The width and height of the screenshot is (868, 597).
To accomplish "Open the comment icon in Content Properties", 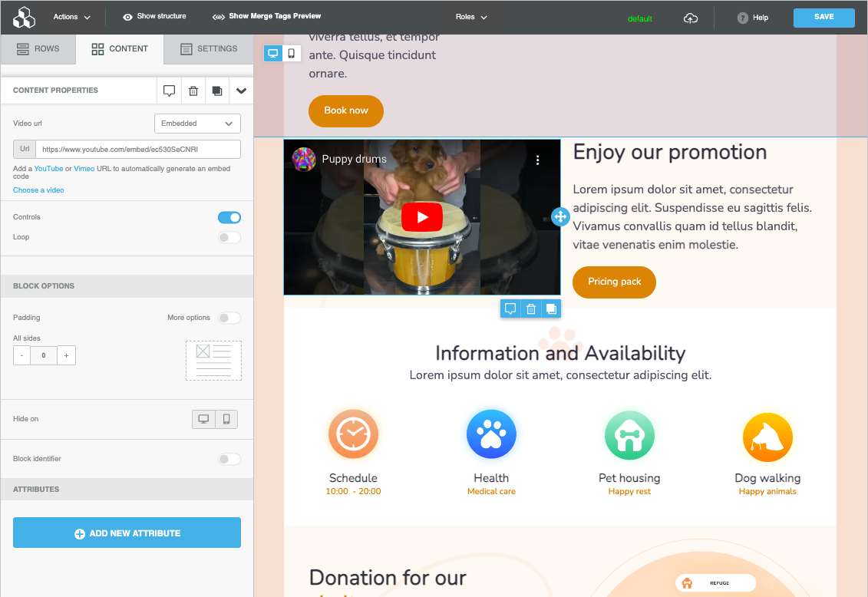I will (x=170, y=91).
